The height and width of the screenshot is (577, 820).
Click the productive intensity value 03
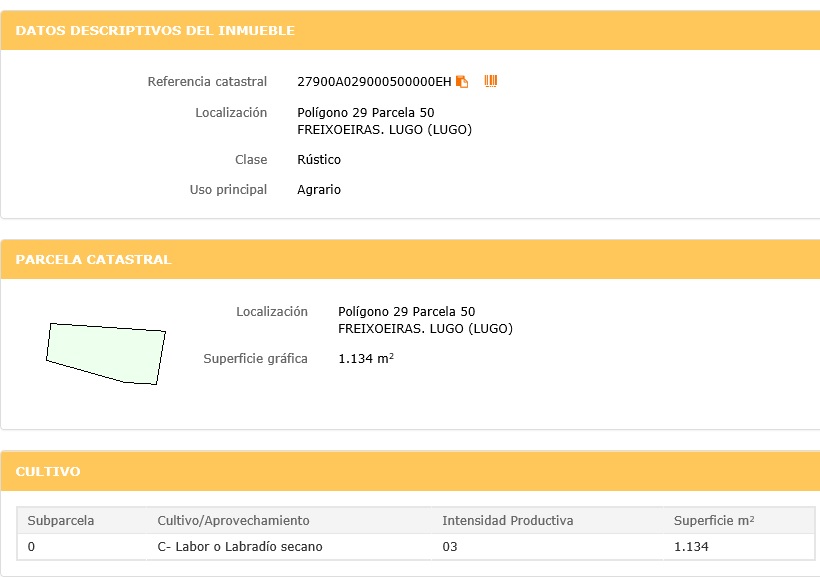point(450,547)
